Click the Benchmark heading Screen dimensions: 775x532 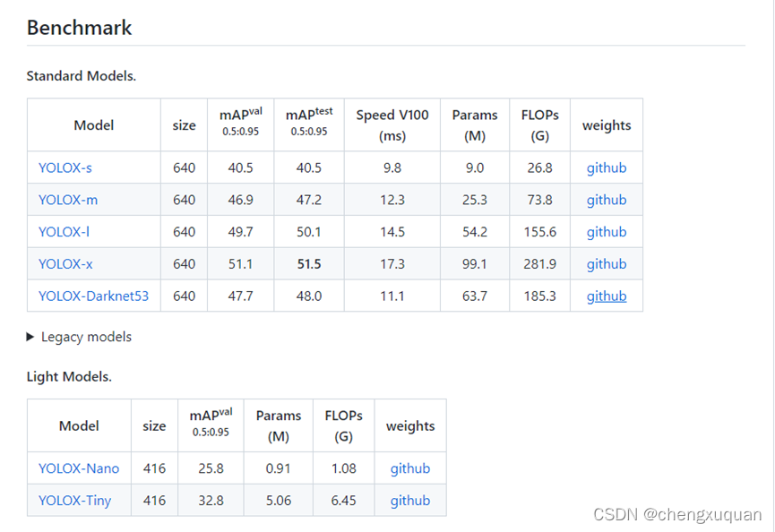(79, 28)
